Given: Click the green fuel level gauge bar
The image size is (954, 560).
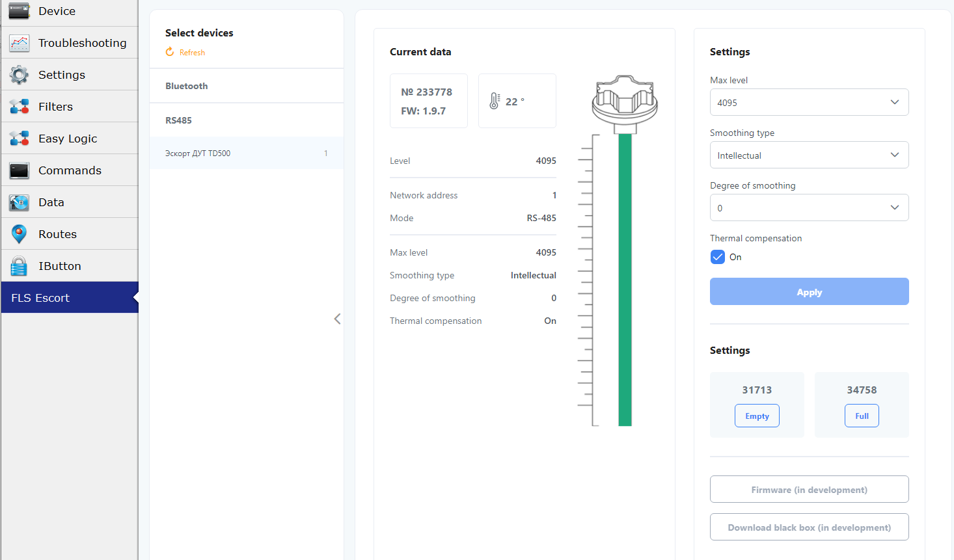Looking at the screenshot, I should [625, 280].
